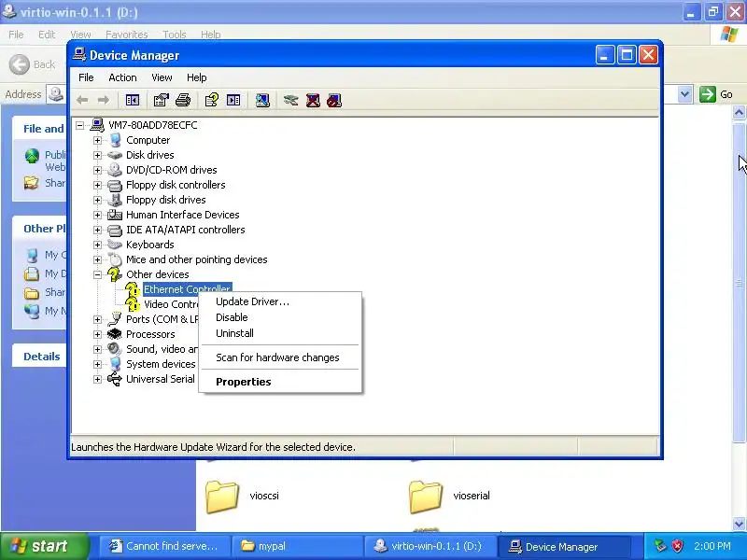This screenshot has width=747, height=560.
Task: Click the Universal Serial Bus icon
Action: [115, 379]
